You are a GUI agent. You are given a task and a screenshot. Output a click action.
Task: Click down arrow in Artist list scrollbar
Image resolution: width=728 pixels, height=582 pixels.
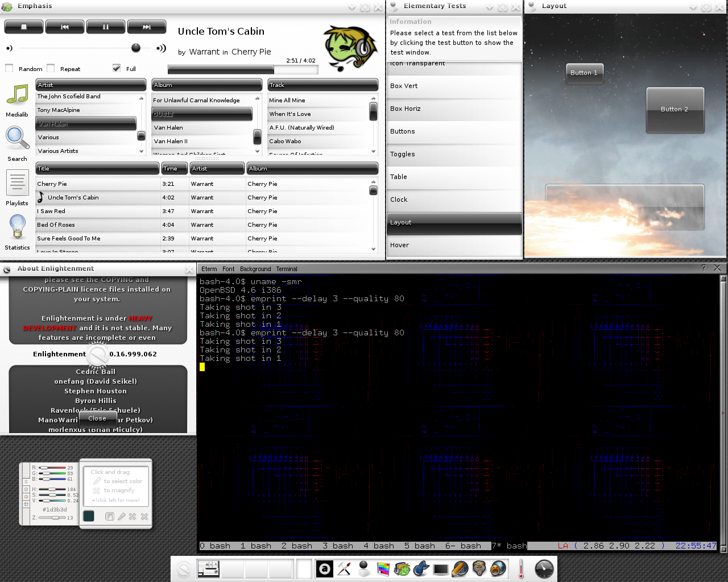141,151
